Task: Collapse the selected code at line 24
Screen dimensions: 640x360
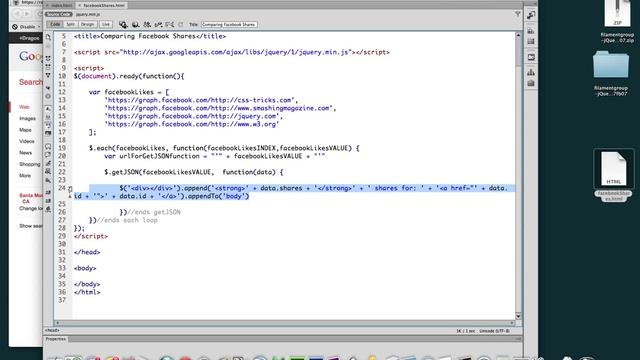Action: (70, 189)
